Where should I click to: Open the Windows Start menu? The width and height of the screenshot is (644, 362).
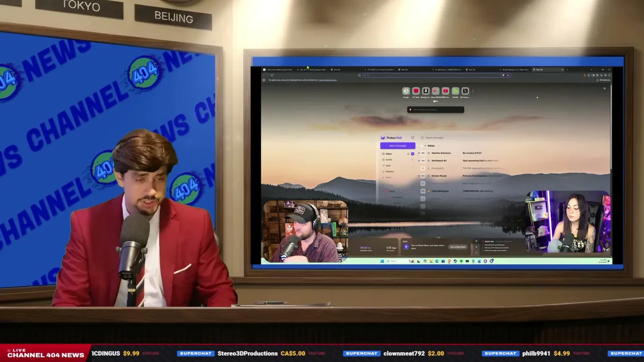click(x=382, y=261)
